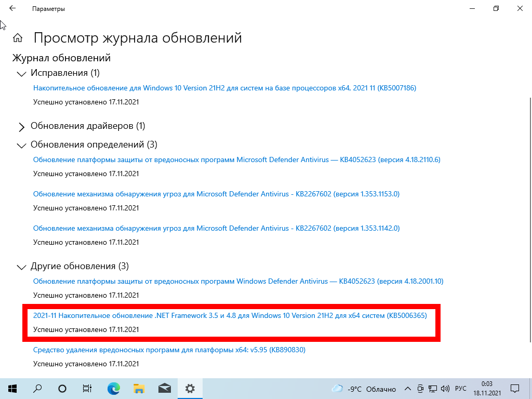Click the Просмотр журнала обновлений page title
The image size is (532, 399).
tap(138, 37)
